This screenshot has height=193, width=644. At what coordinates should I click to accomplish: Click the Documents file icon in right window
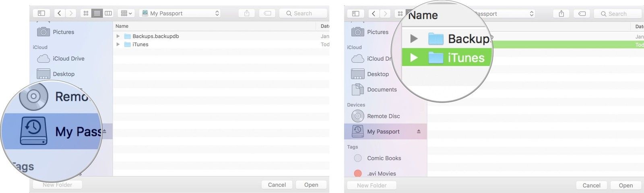click(358, 89)
